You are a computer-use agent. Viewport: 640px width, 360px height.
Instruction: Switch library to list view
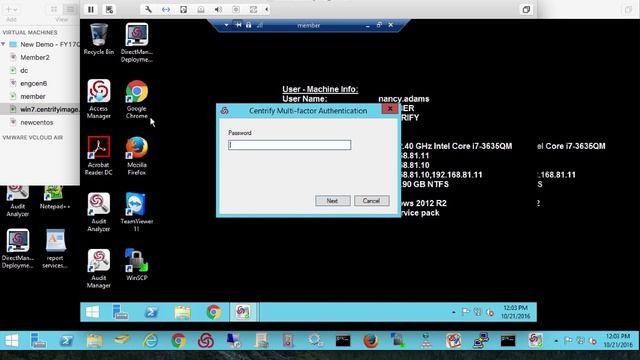point(71,9)
